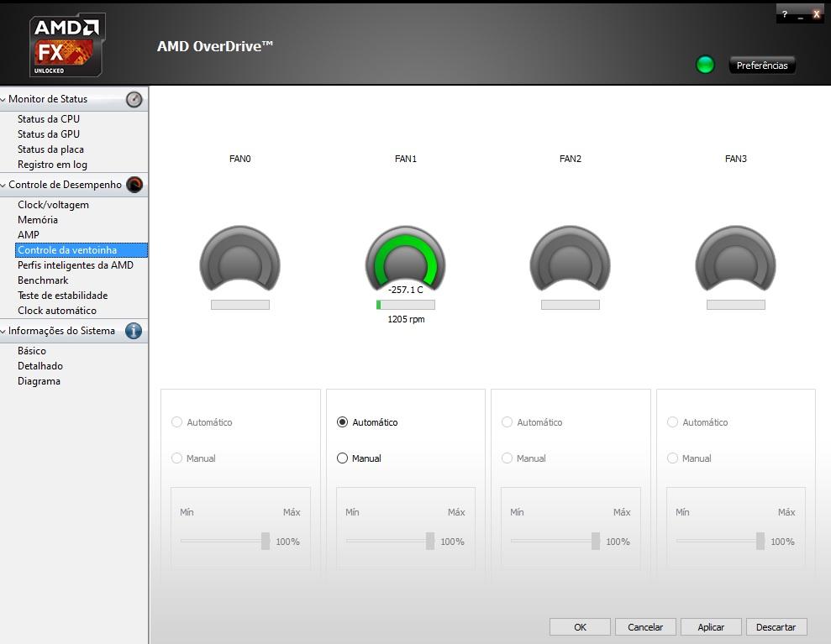
Task: Click the FAN0 label
Action: [240, 159]
